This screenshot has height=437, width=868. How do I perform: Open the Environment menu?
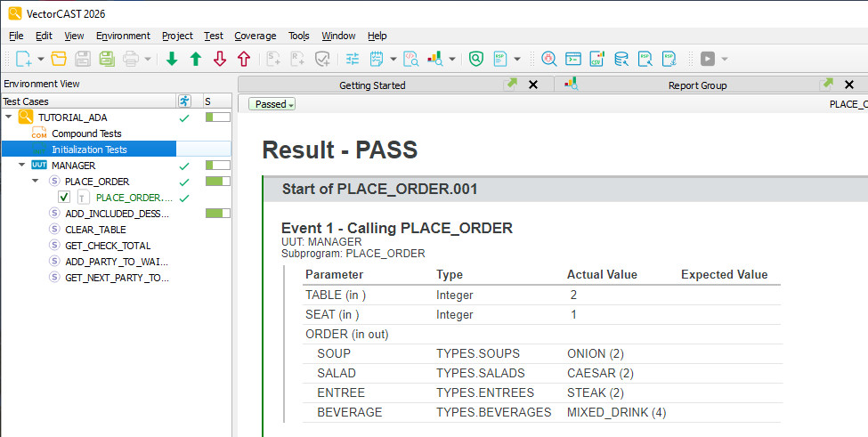(123, 36)
